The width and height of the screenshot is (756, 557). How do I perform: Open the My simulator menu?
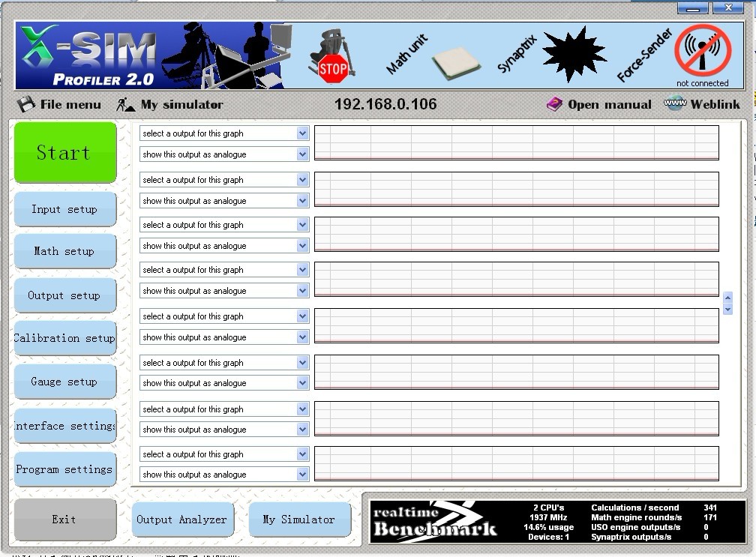point(169,104)
